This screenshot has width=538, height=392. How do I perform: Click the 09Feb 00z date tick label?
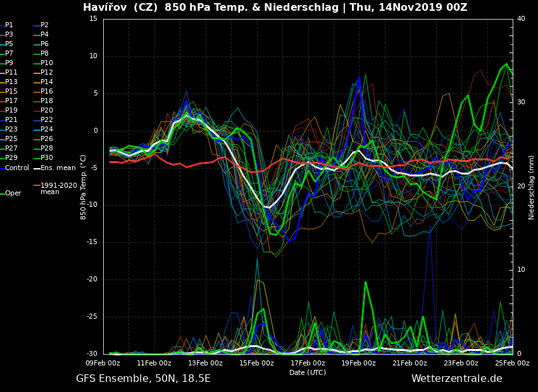coord(103,363)
